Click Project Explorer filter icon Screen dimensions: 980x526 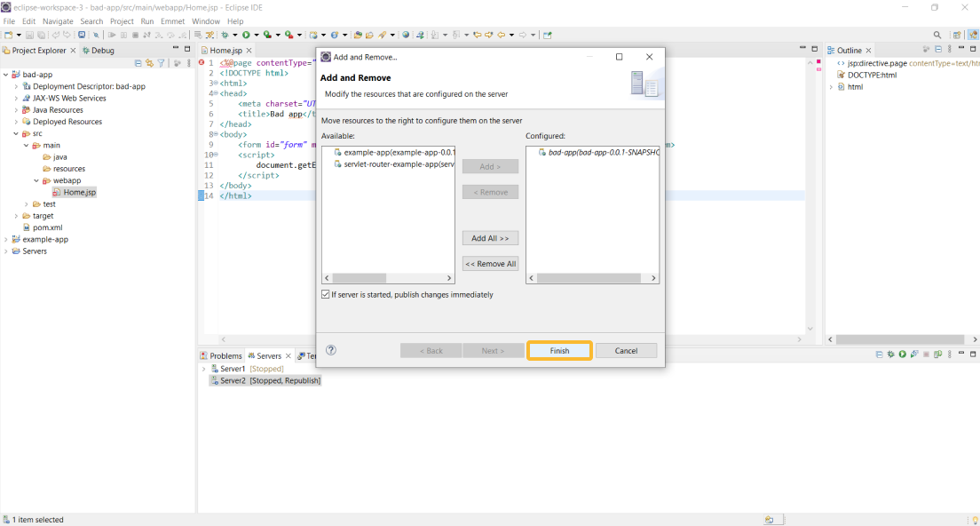coord(162,63)
